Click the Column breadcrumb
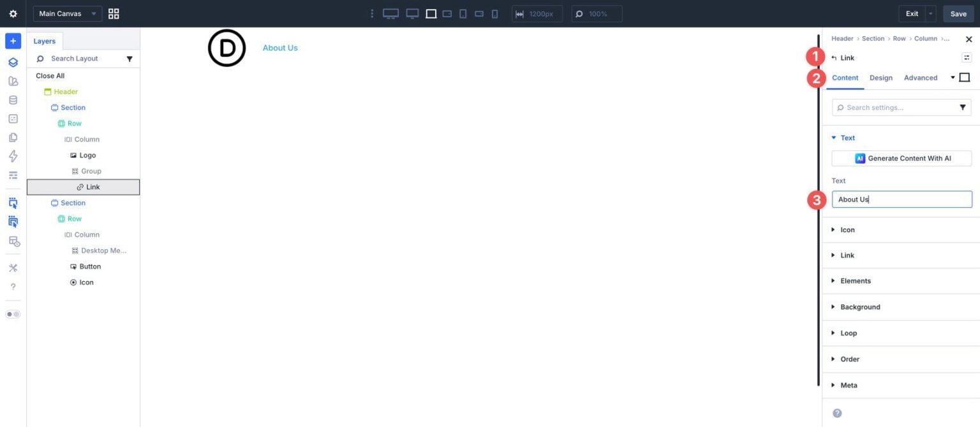This screenshot has width=980, height=427. (925, 39)
